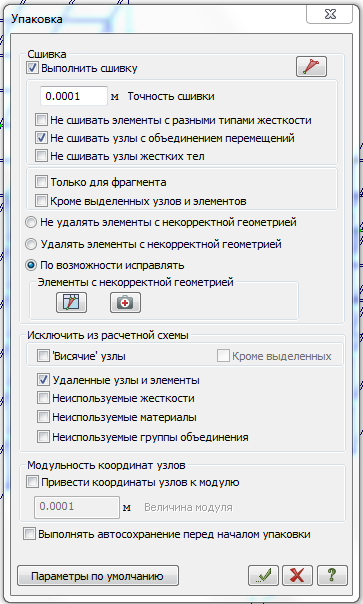Click the Точность сшивки input field

74,96
